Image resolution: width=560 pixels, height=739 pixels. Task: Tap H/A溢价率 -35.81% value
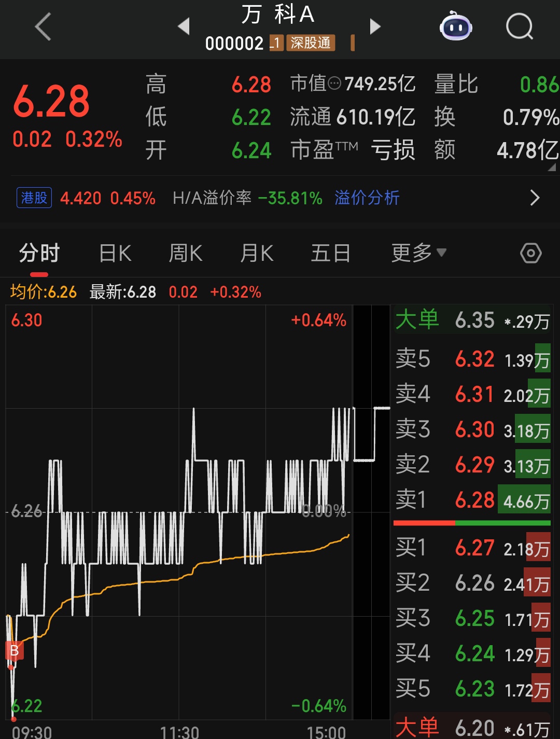point(290,198)
